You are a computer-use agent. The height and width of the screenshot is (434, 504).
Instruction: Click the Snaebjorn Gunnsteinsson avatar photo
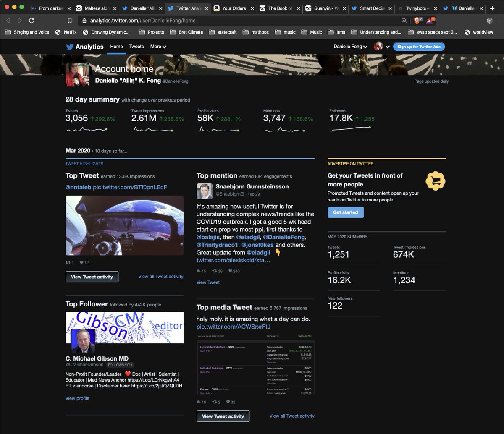tap(205, 191)
